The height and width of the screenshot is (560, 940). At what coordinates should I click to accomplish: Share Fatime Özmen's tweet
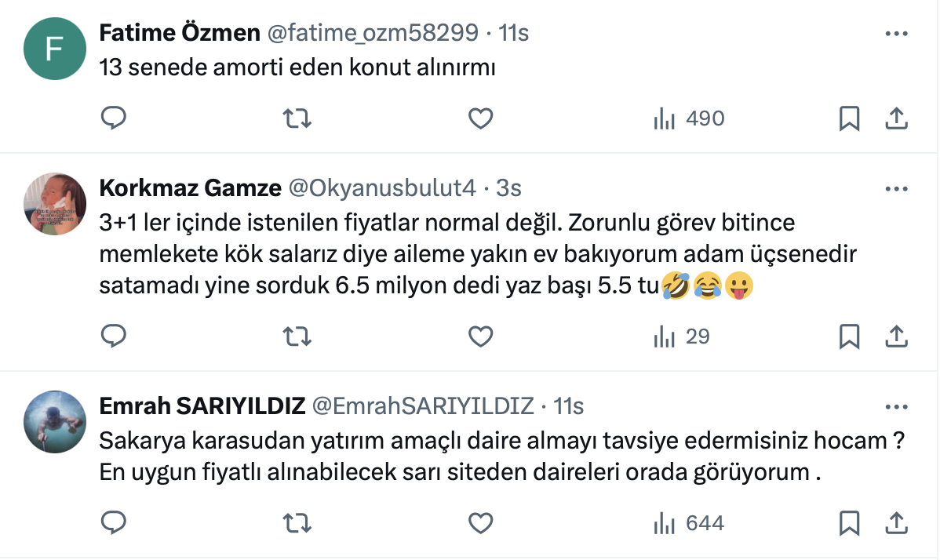pos(896,118)
